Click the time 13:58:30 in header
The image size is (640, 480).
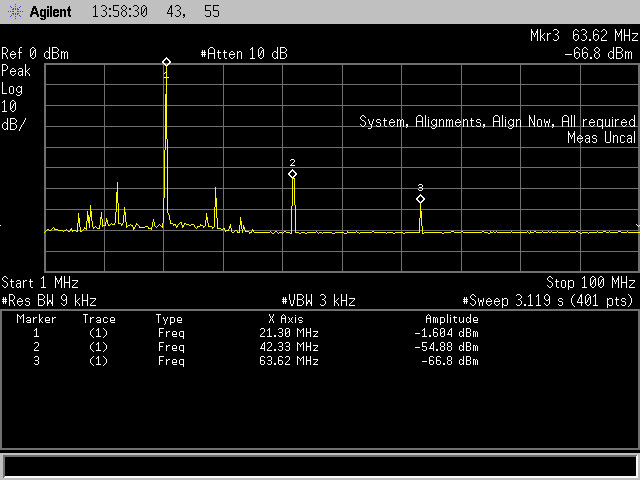pyautogui.click(x=120, y=11)
